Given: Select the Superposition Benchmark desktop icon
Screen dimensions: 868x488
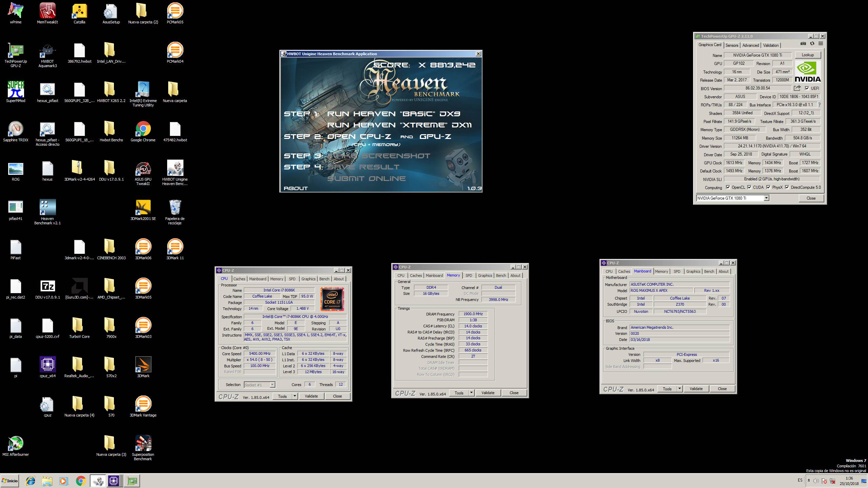Looking at the screenshot, I should 143,448.
